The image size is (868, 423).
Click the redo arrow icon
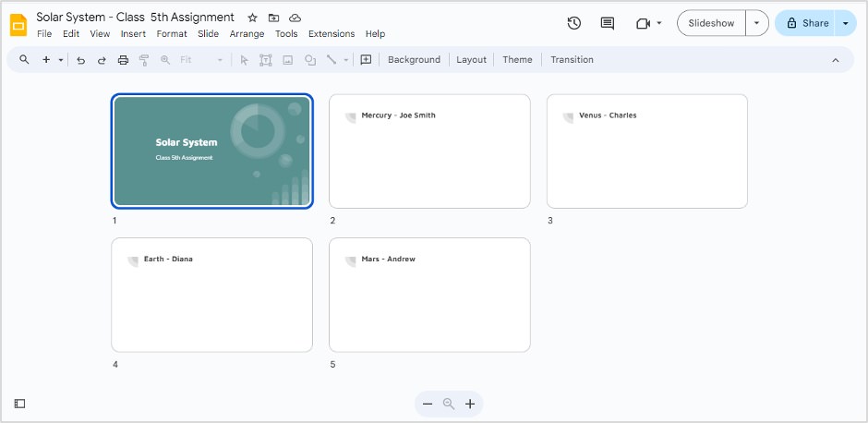[x=102, y=60]
